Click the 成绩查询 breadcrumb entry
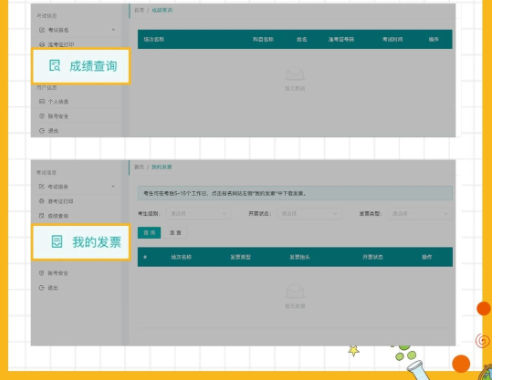 [162, 10]
